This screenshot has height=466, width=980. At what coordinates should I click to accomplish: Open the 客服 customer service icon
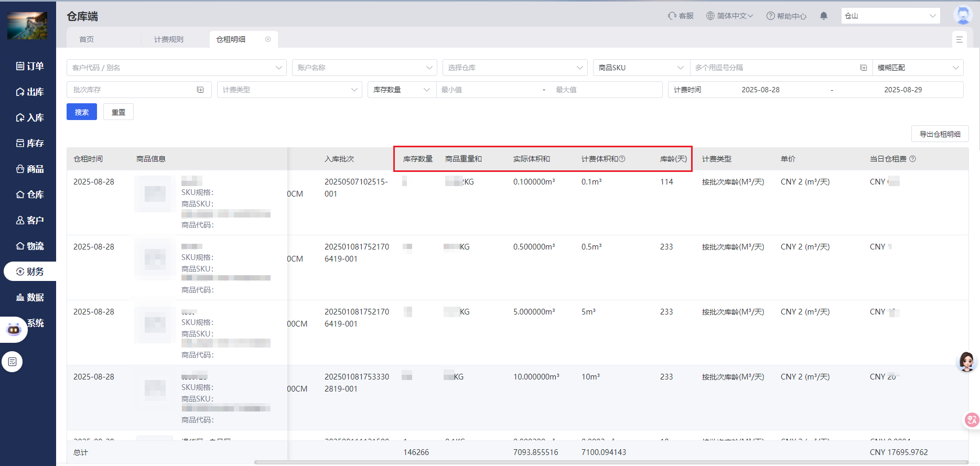click(681, 16)
